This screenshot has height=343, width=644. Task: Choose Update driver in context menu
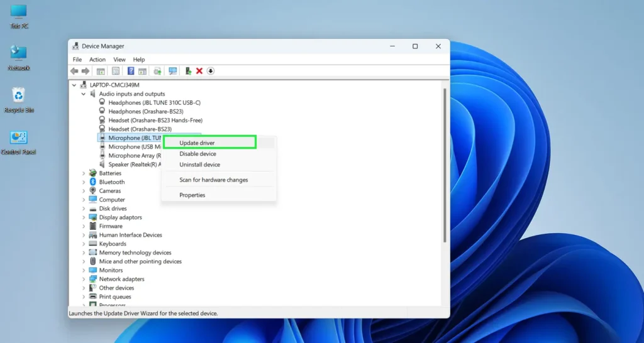tap(210, 143)
